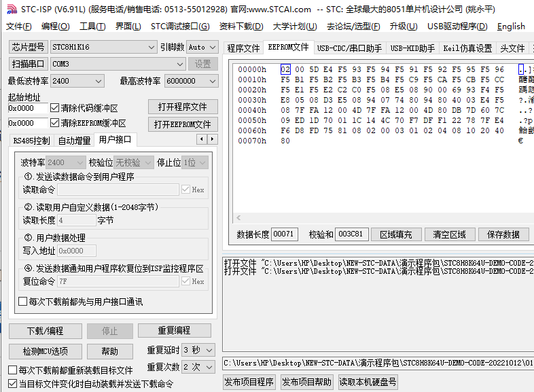This screenshot has width=534, height=392.
Task: Click the 检测MCU选项 button
Action: pyautogui.click(x=46, y=351)
